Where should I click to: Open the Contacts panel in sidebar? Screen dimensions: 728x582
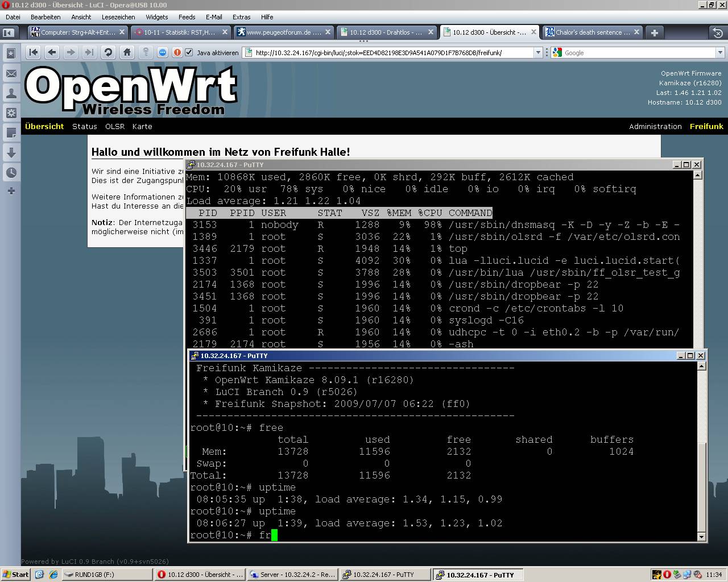[11, 93]
